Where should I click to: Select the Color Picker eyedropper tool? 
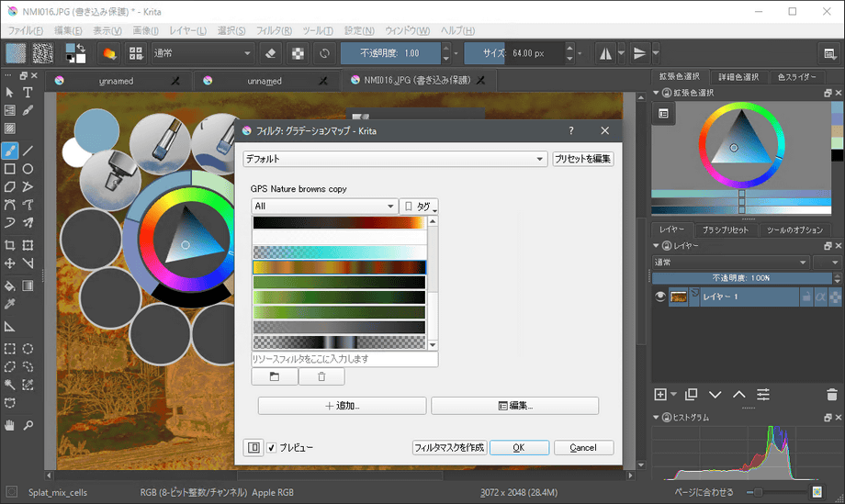tap(10, 304)
